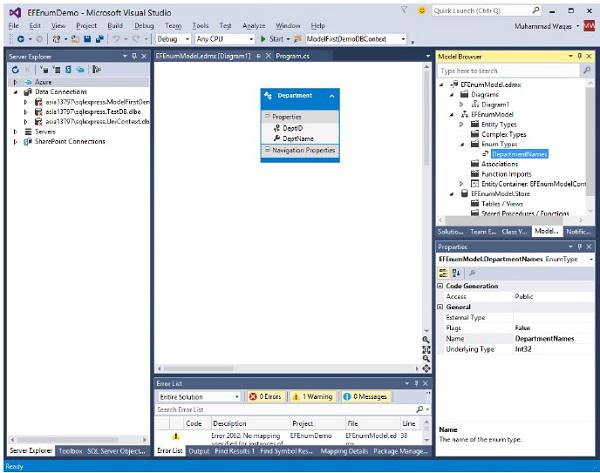Click the Model Browser 'Type here to search' field
This screenshot has width=600, height=473.
(x=509, y=71)
